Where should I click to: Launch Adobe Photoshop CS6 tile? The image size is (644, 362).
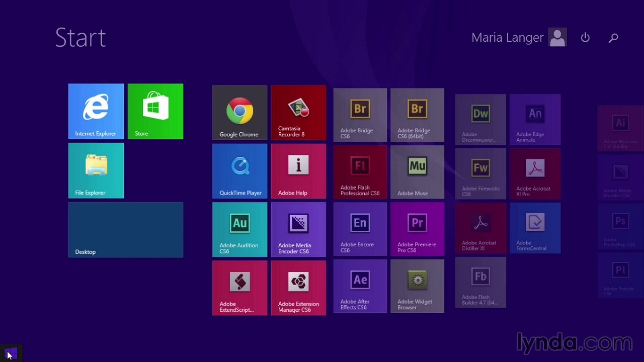click(x=621, y=226)
